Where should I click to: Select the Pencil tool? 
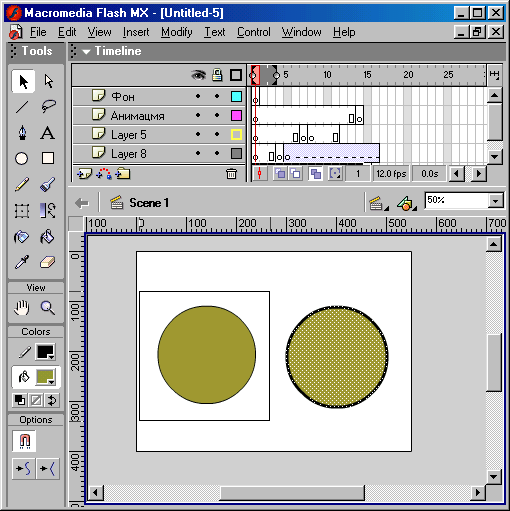click(x=22, y=184)
